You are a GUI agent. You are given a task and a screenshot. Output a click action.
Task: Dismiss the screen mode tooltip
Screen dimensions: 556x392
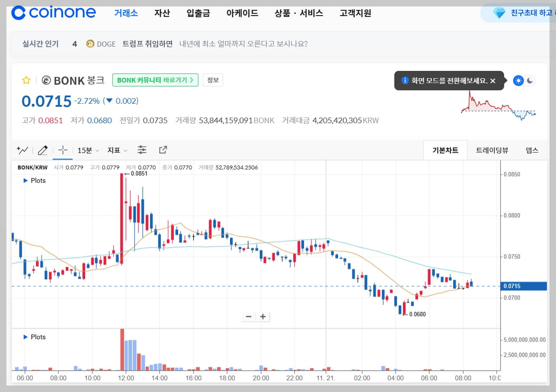(492, 80)
